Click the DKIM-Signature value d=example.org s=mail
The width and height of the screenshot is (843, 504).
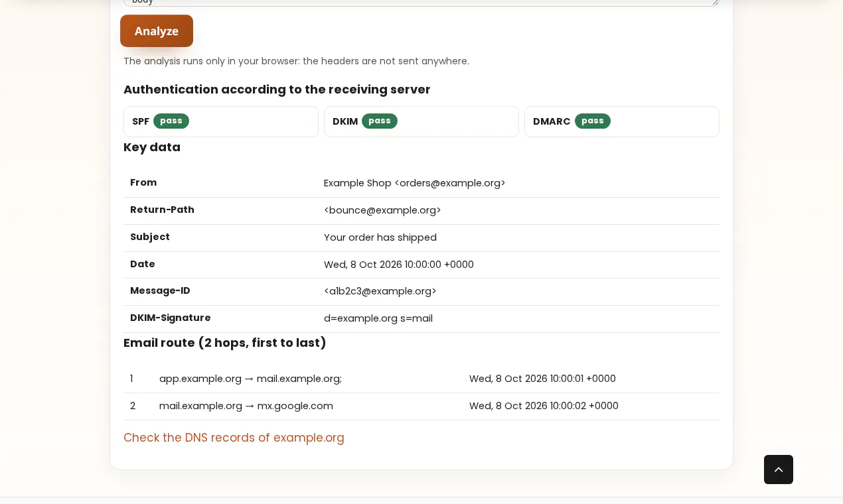pos(378,318)
